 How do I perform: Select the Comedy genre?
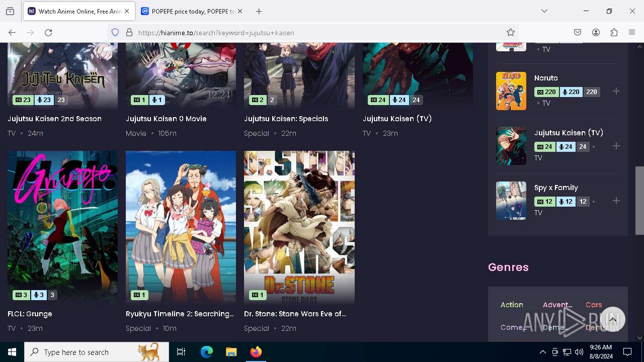tap(514, 328)
